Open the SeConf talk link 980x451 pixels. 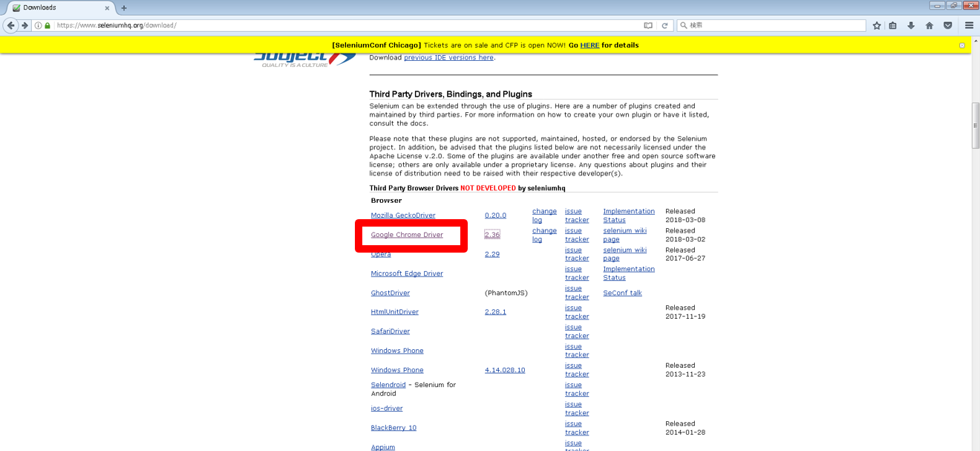(x=623, y=293)
